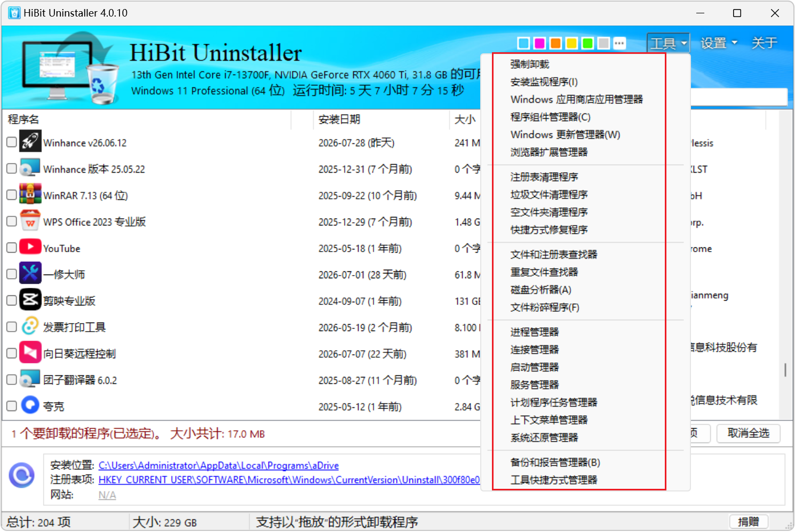Screen dimensions: 795x532
Task: Open the 设置 dropdown menu
Action: tap(719, 43)
